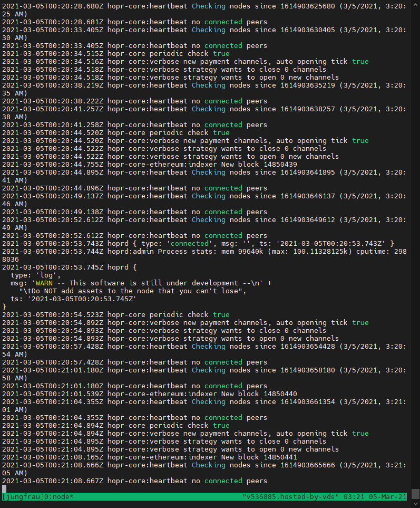Click the epoch value 1614903630405
The image size is (420, 508).
[308, 30]
